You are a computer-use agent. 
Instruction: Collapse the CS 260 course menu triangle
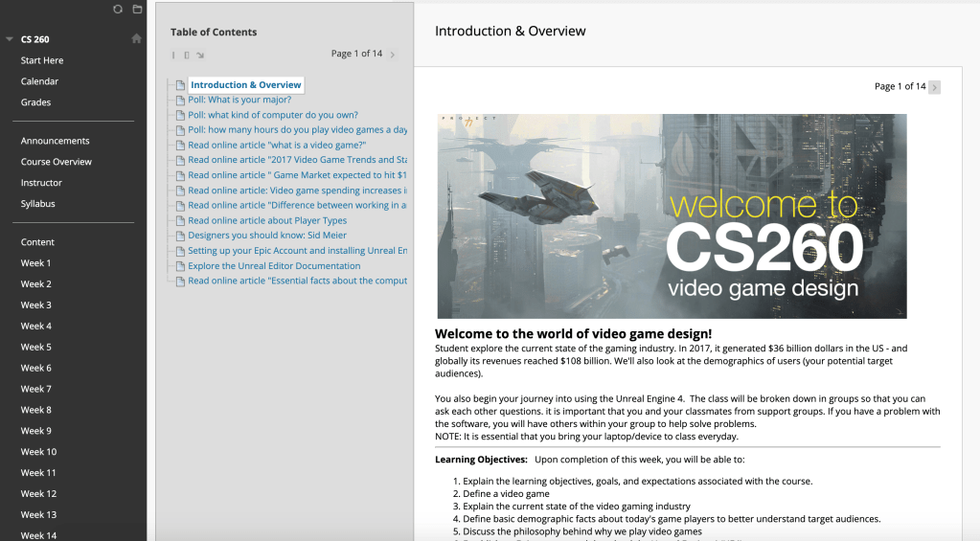10,39
